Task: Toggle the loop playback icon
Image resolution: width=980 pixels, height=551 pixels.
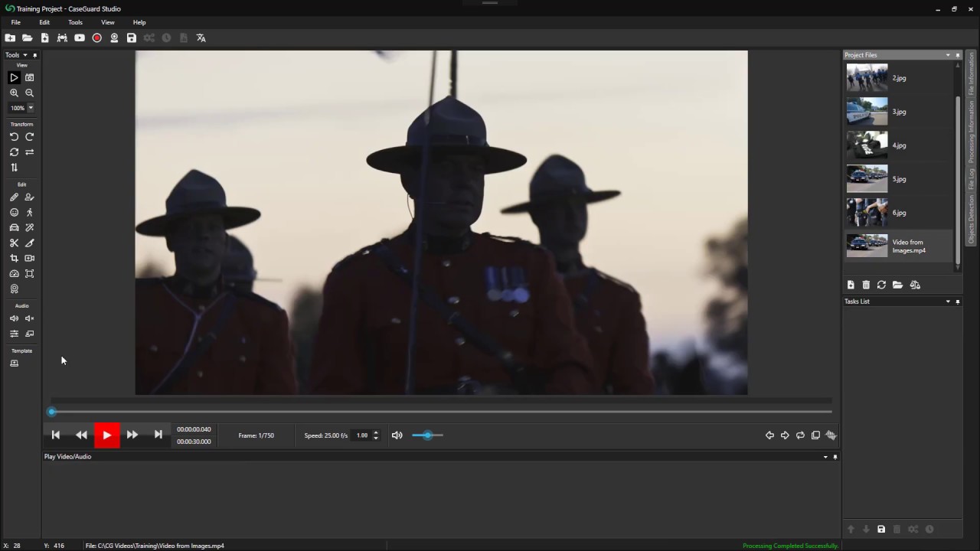Action: (x=800, y=435)
